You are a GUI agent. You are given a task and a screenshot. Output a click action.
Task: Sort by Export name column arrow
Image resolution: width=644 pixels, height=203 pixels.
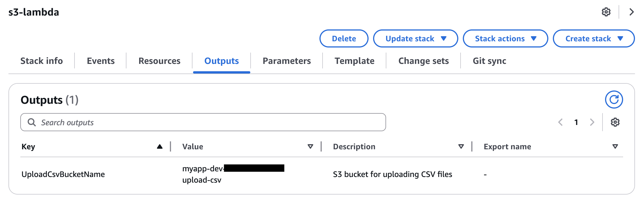click(x=615, y=146)
